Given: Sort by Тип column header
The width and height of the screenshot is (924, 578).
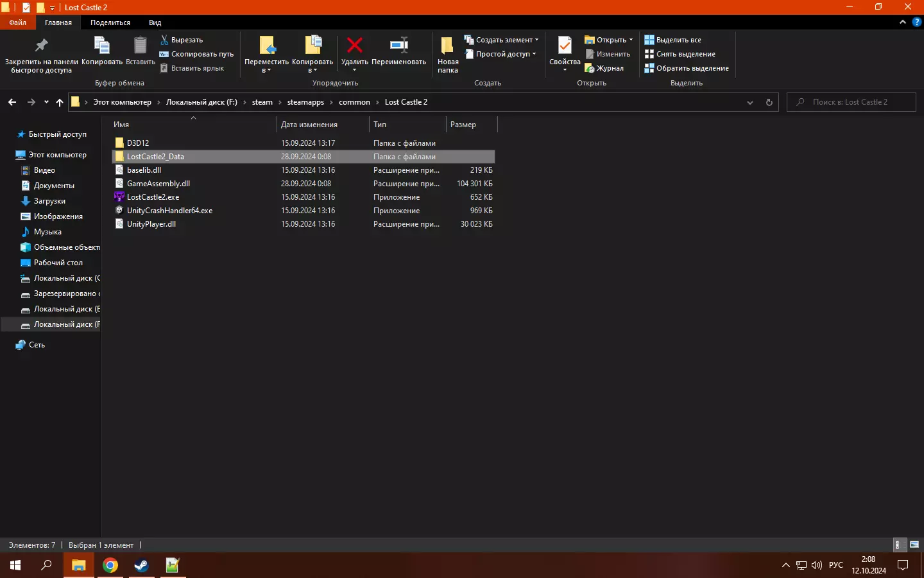Looking at the screenshot, I should [407, 125].
